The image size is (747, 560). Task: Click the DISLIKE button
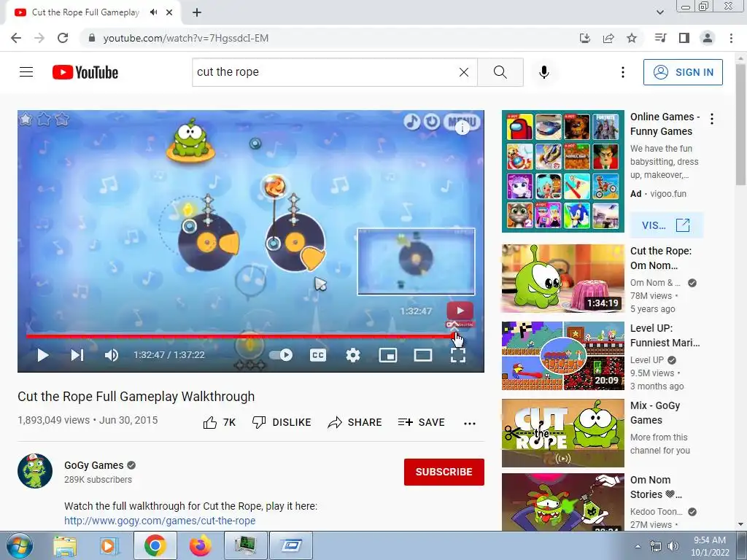[x=282, y=422]
